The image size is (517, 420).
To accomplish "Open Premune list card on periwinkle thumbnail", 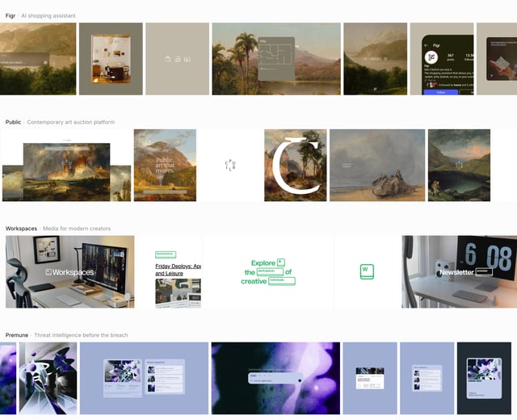I will pos(427,378).
